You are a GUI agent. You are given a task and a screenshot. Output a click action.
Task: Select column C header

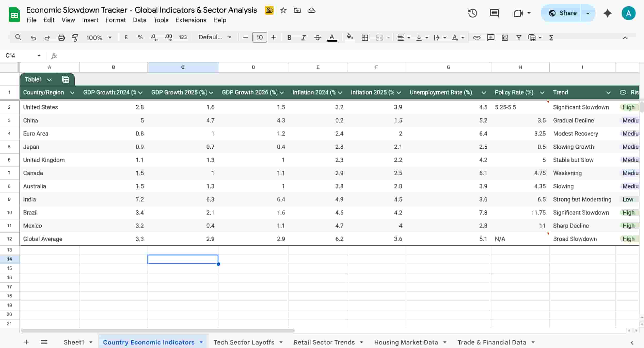click(x=183, y=67)
